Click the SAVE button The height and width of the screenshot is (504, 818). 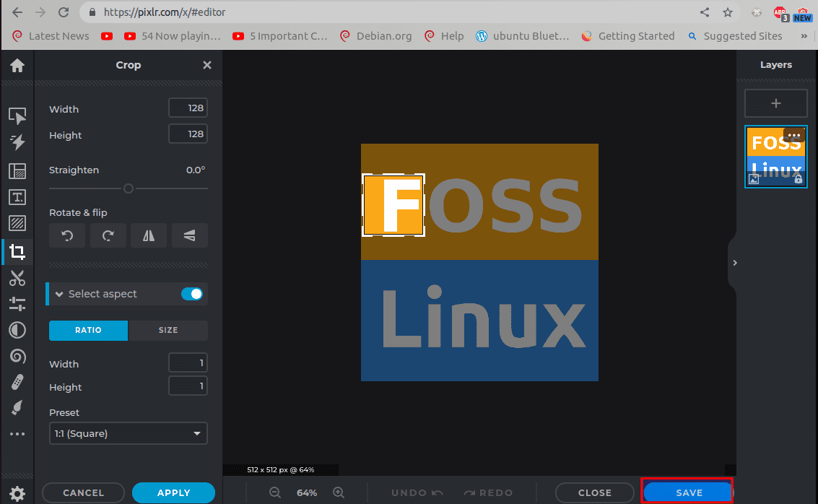point(689,492)
